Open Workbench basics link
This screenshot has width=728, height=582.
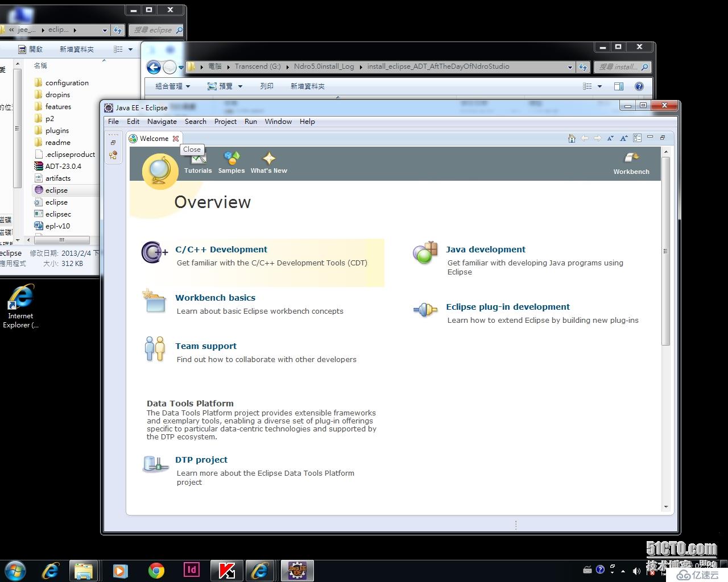pyautogui.click(x=215, y=297)
